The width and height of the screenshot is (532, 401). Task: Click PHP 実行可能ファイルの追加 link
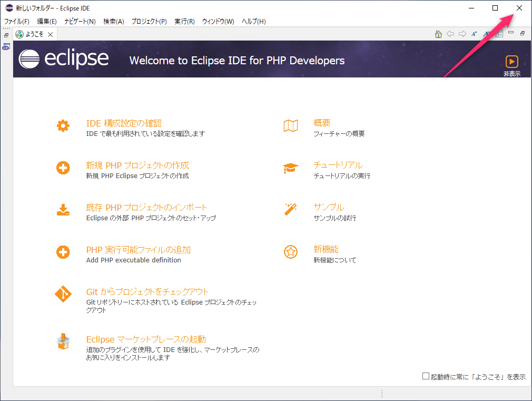[x=138, y=250]
